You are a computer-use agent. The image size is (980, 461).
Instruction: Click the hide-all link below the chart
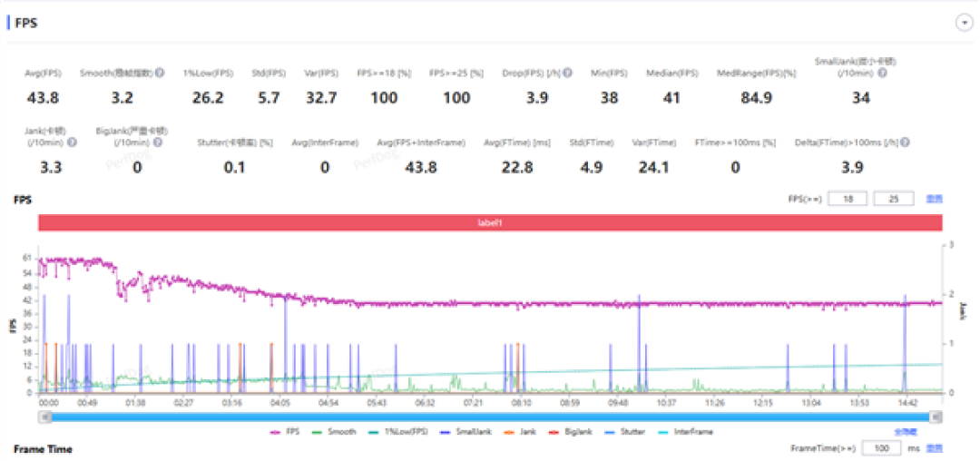click(906, 432)
